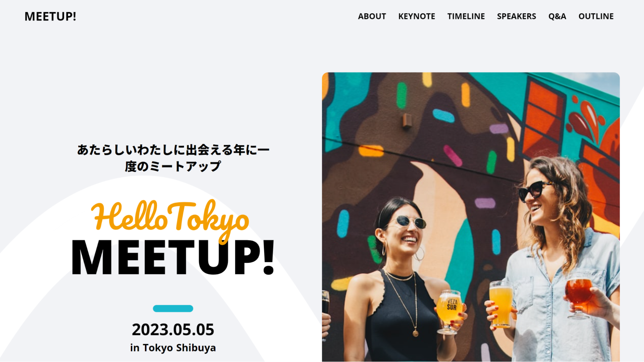Open the ABOUT section
Screen dimensions: 644x362
point(372,16)
